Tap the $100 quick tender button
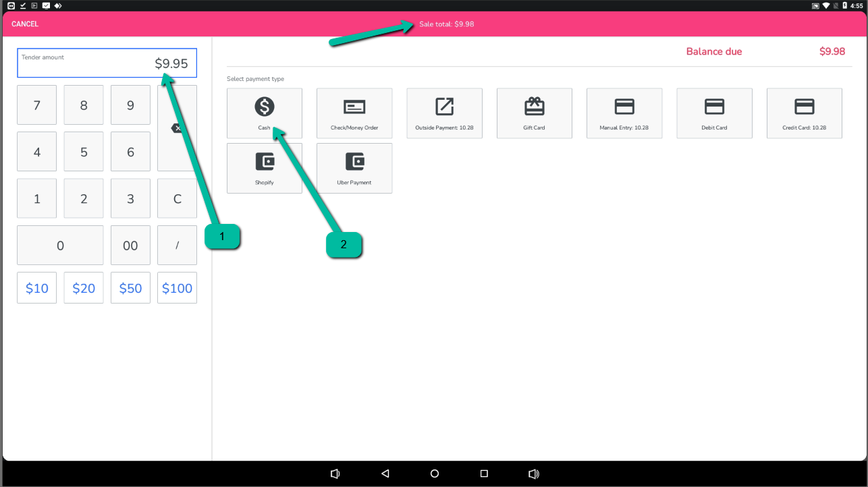The width and height of the screenshot is (868, 487). point(177,288)
